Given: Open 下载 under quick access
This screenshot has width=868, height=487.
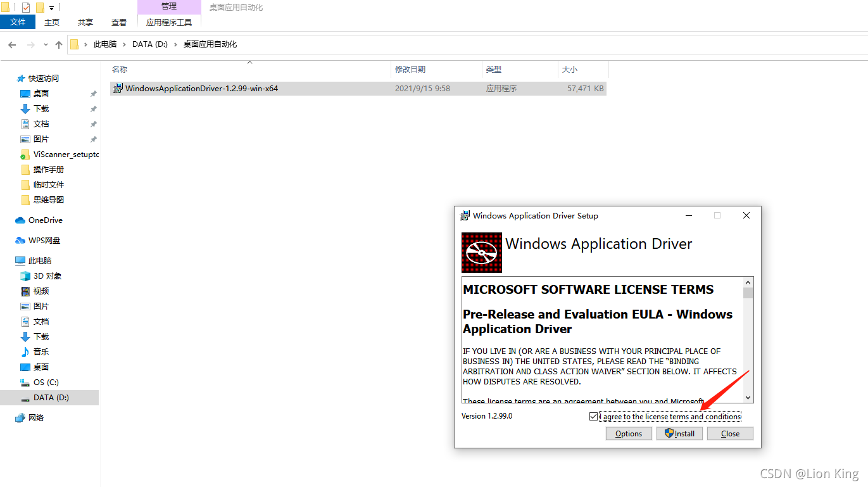Looking at the screenshot, I should [x=41, y=109].
